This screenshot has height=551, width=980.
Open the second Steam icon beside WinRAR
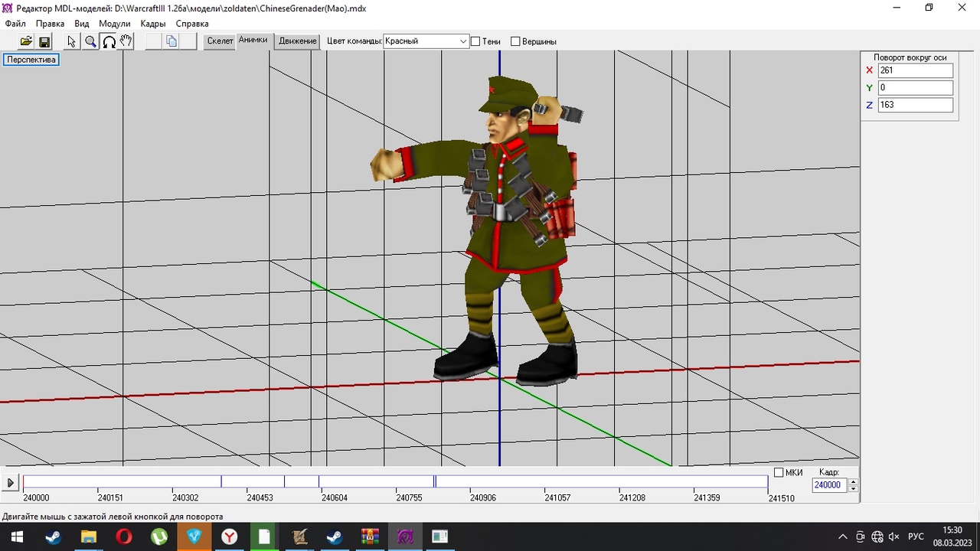(335, 537)
